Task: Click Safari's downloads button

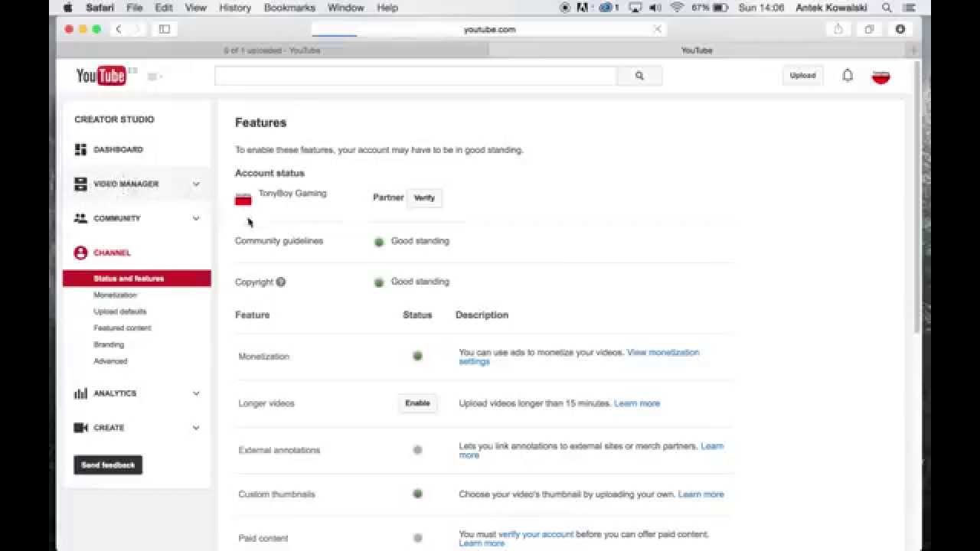Action: pyautogui.click(x=900, y=29)
